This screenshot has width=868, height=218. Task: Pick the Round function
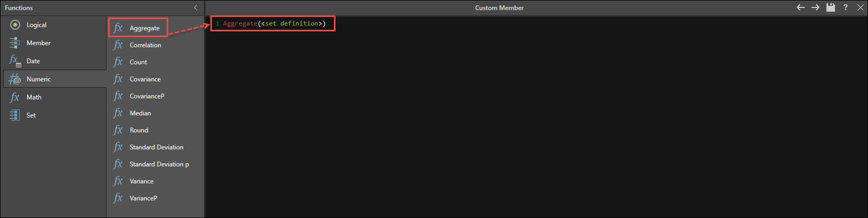[x=139, y=130]
